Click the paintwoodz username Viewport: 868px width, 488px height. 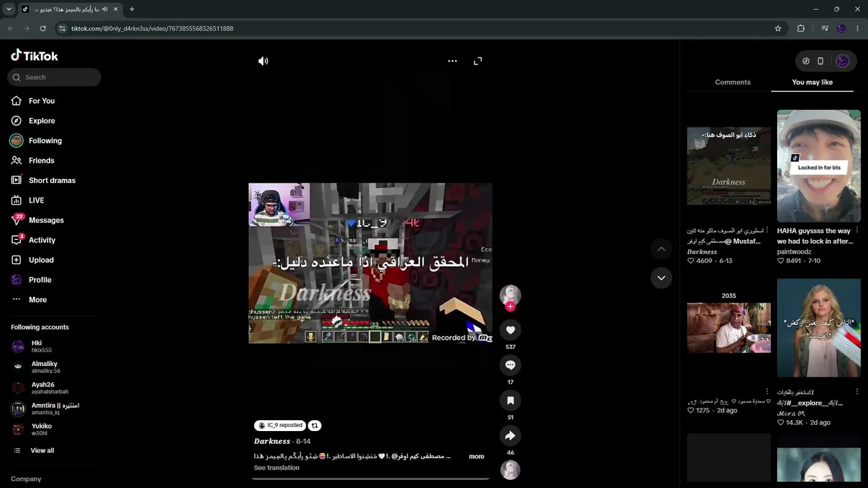794,251
